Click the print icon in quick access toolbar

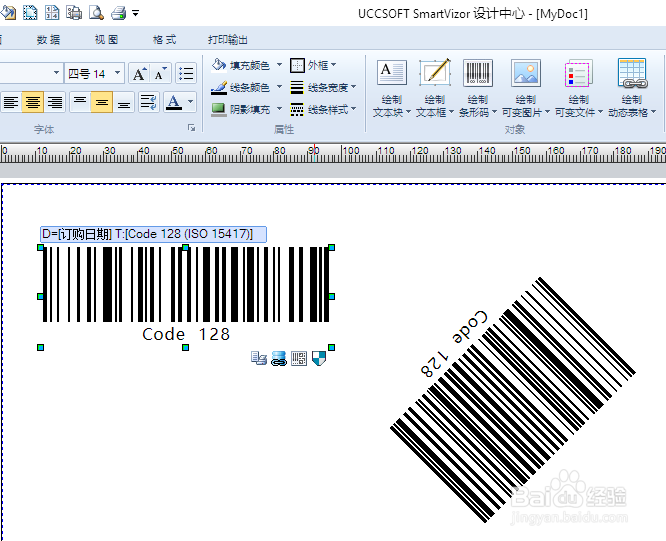[119, 13]
